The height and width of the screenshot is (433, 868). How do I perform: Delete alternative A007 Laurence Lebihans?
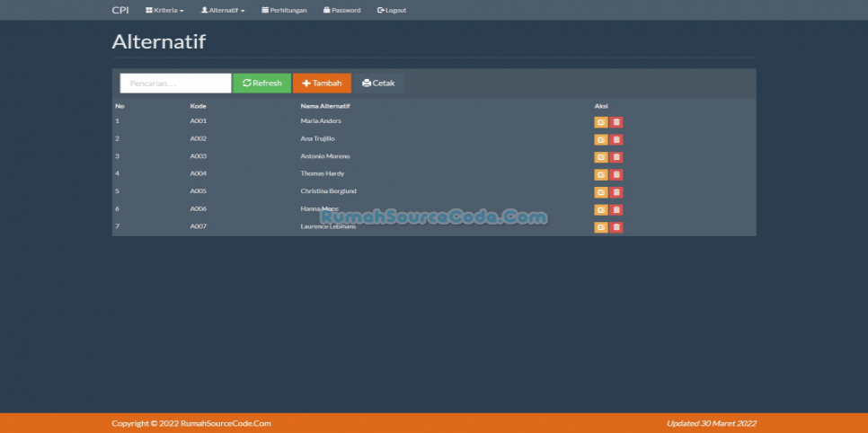coord(616,227)
